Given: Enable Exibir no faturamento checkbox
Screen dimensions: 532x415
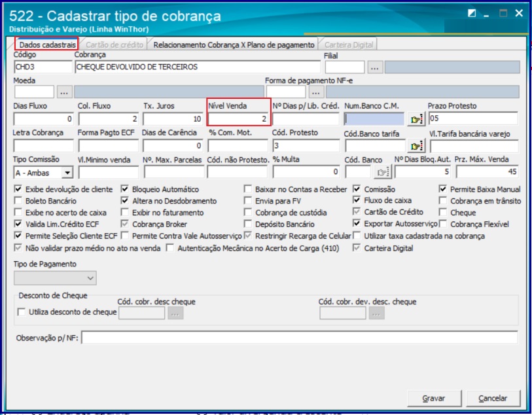Looking at the screenshot, I should (125, 213).
